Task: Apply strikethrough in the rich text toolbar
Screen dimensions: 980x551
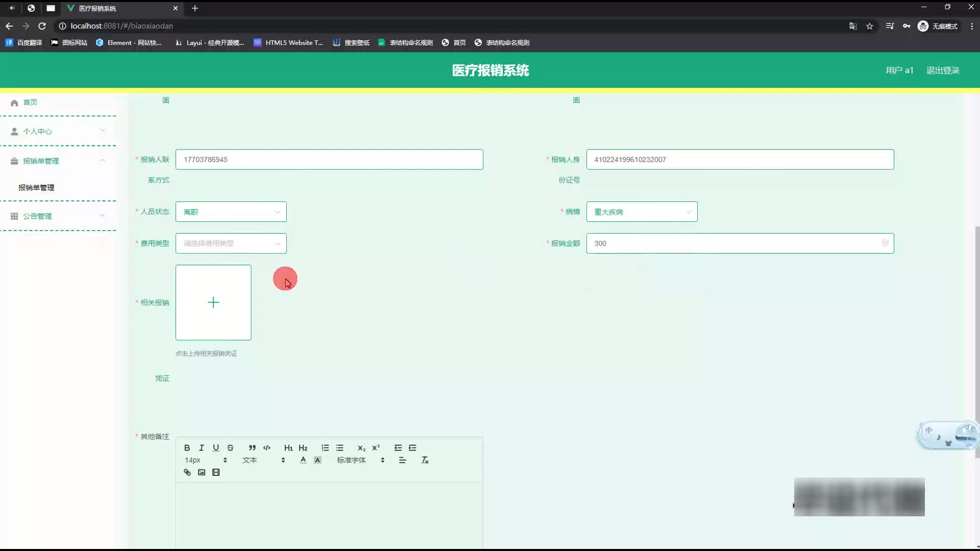Action: point(230,448)
